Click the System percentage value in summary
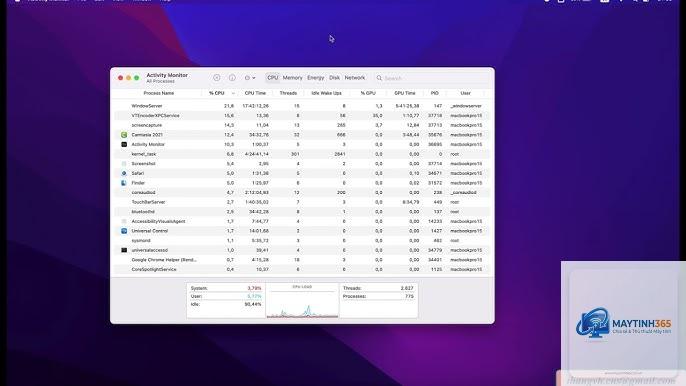 pos(254,288)
